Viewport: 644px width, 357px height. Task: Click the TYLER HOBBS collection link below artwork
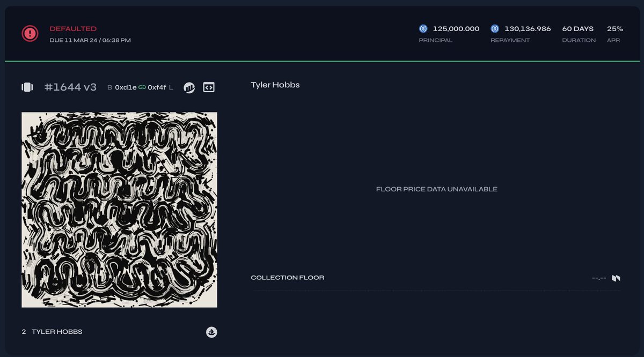click(57, 332)
